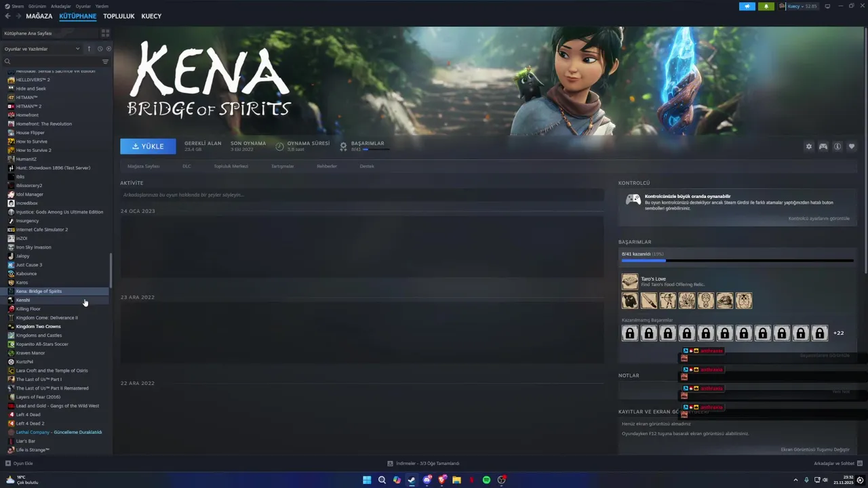Click library search field

coord(52,62)
